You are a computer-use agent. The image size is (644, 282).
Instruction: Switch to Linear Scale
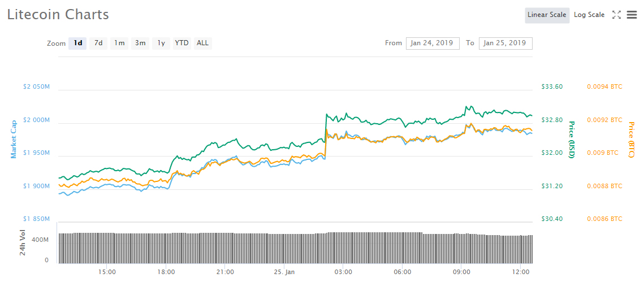[x=546, y=15]
